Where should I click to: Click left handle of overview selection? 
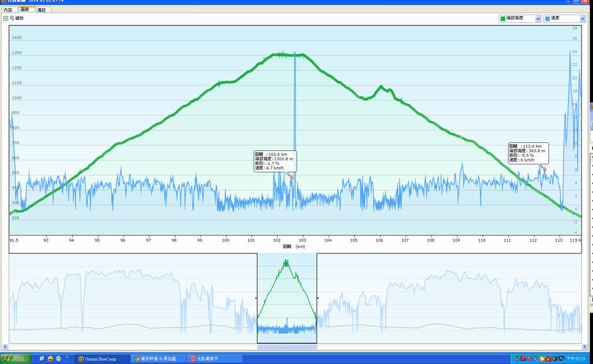(x=257, y=298)
